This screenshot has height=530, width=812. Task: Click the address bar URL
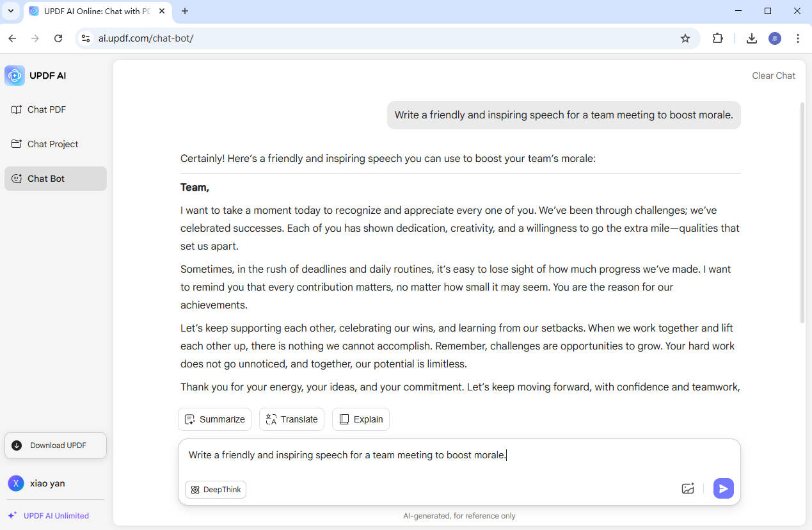click(x=146, y=38)
